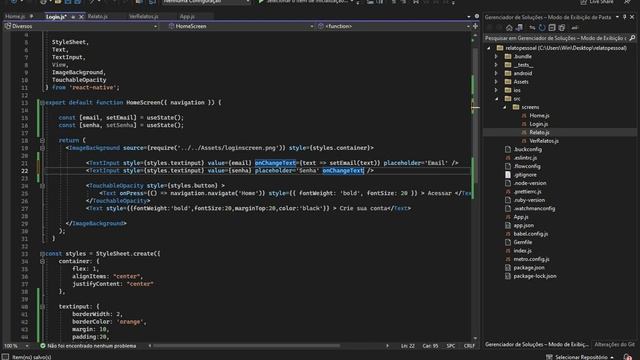This screenshot has width=640, height=360.
Task: Click CRLF line ending indicator
Action: tap(469, 346)
